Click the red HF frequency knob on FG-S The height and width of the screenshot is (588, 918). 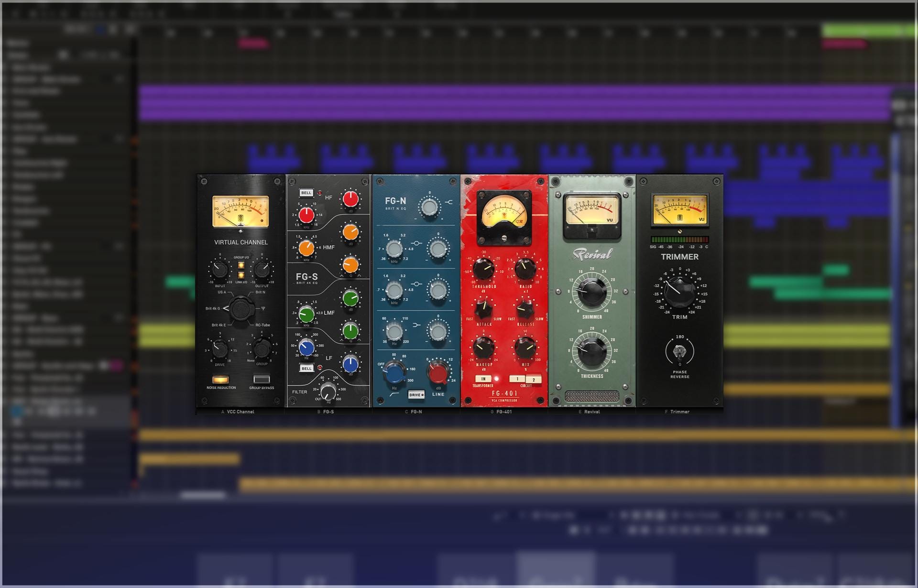[306, 215]
